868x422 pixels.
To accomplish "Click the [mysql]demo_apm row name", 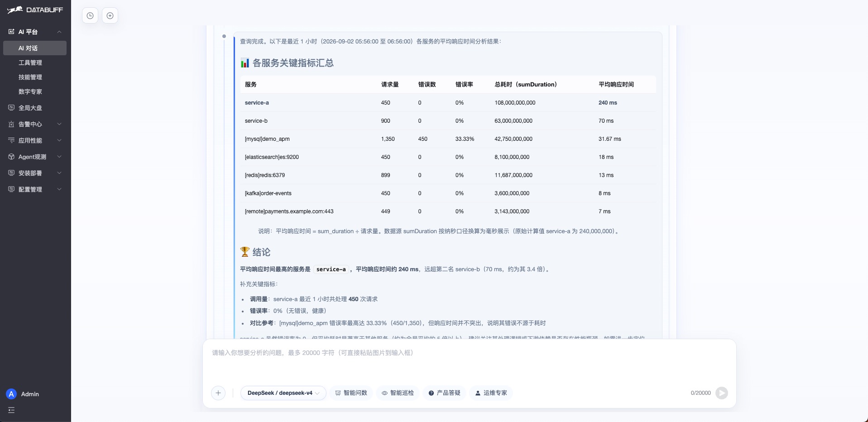I will click(267, 139).
